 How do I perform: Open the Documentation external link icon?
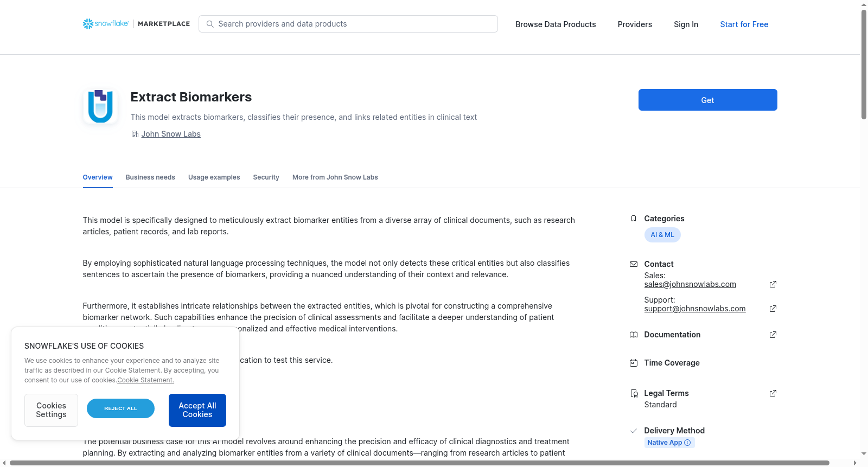click(x=773, y=335)
